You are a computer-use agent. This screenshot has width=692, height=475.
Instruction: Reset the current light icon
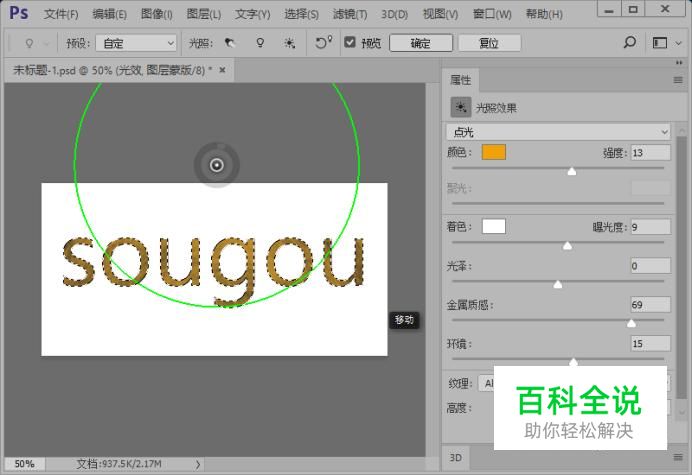[x=323, y=42]
